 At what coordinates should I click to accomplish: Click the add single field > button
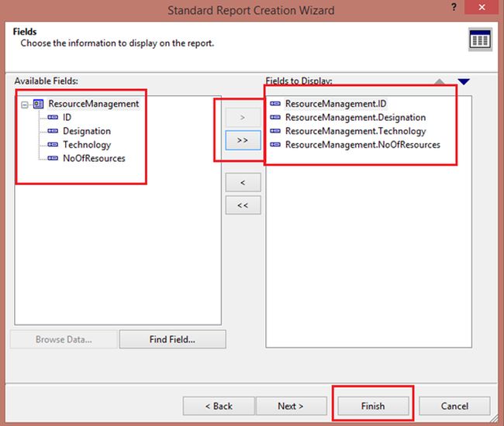243,118
